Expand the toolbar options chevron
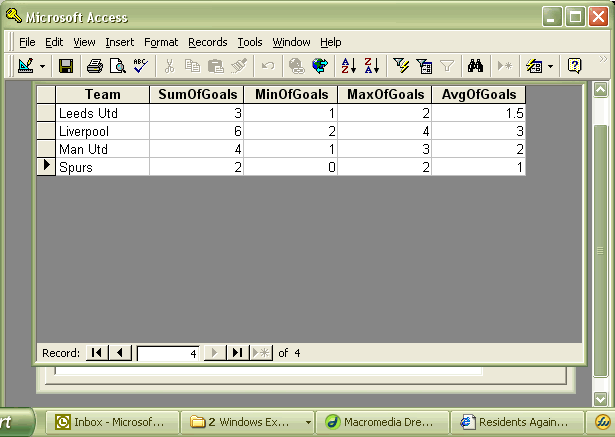The height and width of the screenshot is (437, 615). coord(603,60)
